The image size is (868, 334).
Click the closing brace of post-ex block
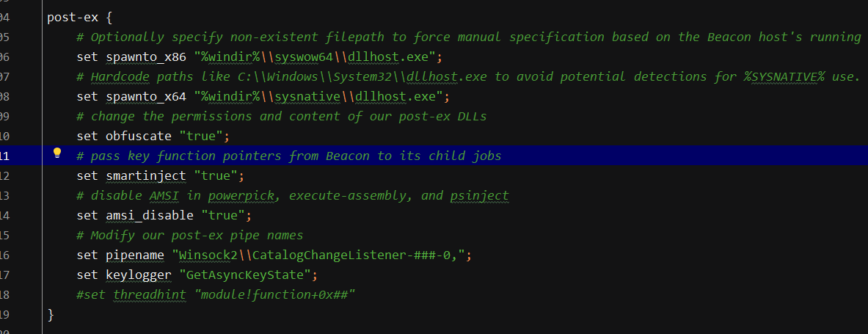coord(51,314)
